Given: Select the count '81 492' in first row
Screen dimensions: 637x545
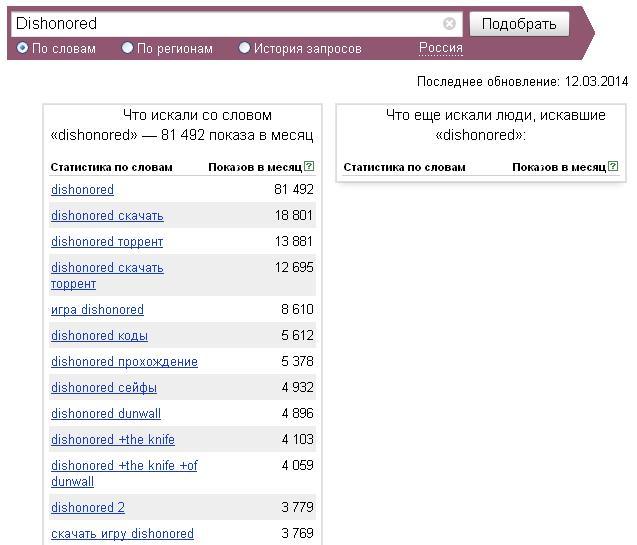Looking at the screenshot, I should [x=294, y=189].
